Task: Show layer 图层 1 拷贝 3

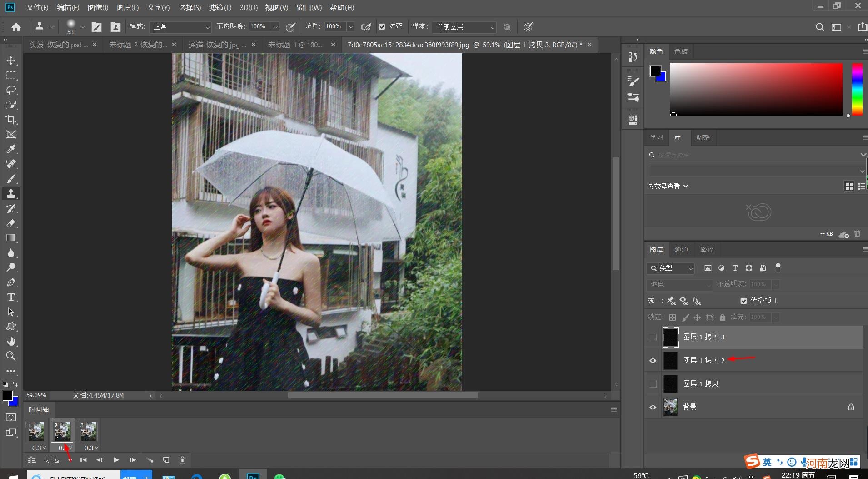Action: pyautogui.click(x=653, y=337)
